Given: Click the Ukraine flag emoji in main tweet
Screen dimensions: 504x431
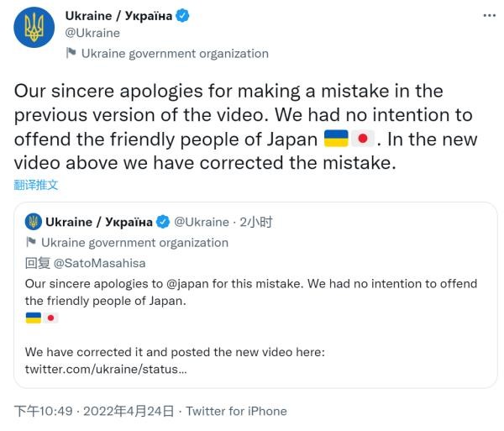Looking at the screenshot, I should pyautogui.click(x=335, y=138).
